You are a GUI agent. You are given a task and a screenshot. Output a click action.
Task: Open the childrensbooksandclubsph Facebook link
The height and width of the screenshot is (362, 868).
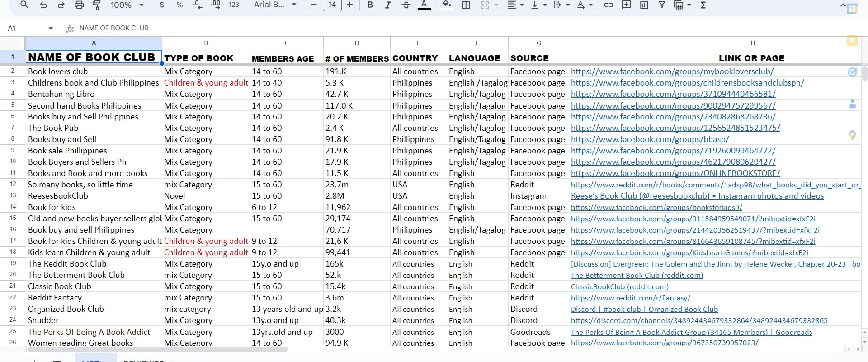pyautogui.click(x=688, y=83)
